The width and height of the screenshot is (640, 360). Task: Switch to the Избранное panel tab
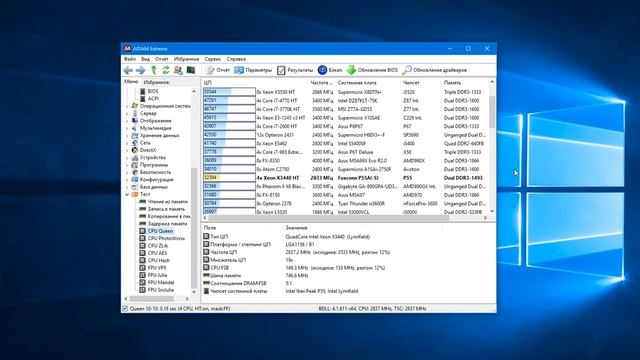(x=156, y=82)
